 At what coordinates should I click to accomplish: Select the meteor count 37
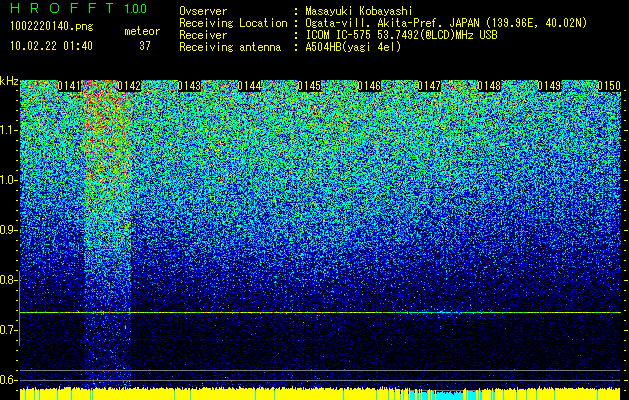point(145,46)
